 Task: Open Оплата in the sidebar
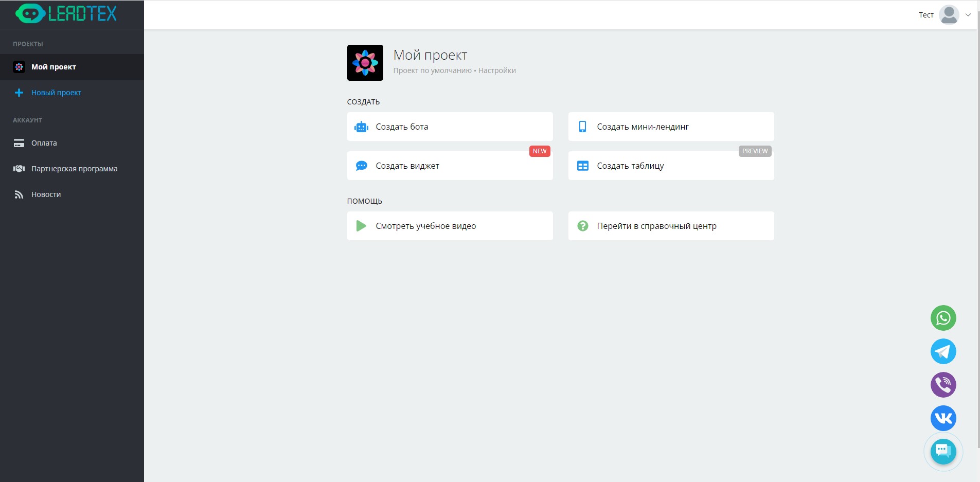coord(44,143)
